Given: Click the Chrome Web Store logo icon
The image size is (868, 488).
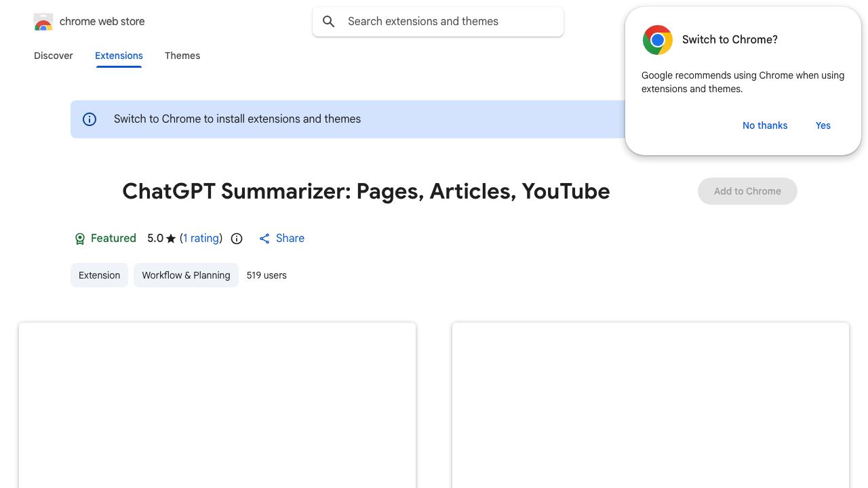Looking at the screenshot, I should pyautogui.click(x=43, y=22).
